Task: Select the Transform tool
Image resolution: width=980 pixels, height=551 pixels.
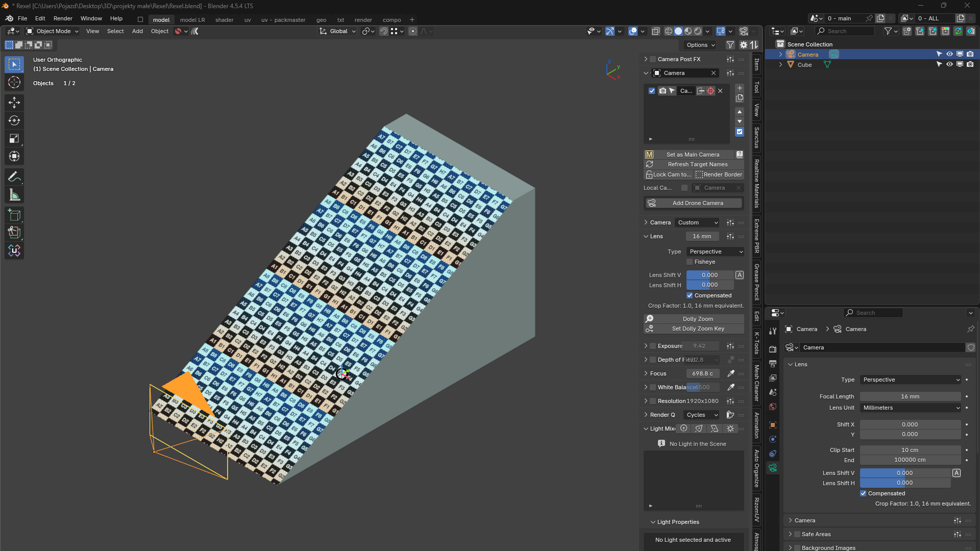Action: (x=14, y=156)
